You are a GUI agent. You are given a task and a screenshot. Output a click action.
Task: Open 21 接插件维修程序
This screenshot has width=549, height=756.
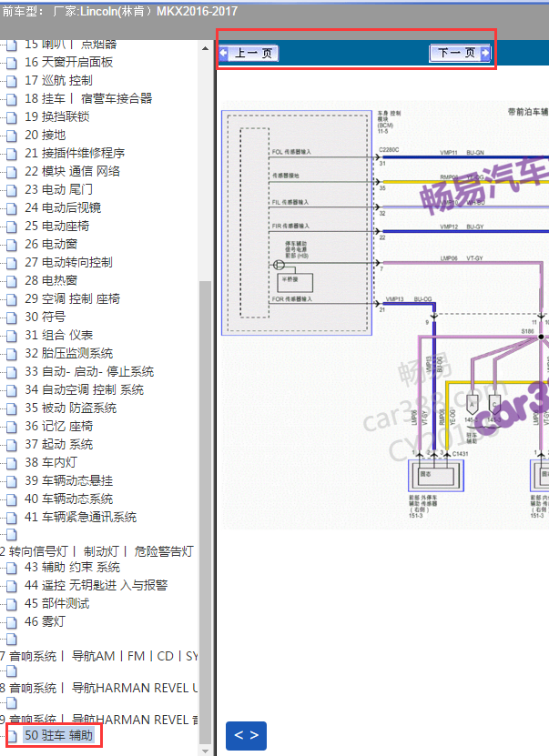point(75,154)
